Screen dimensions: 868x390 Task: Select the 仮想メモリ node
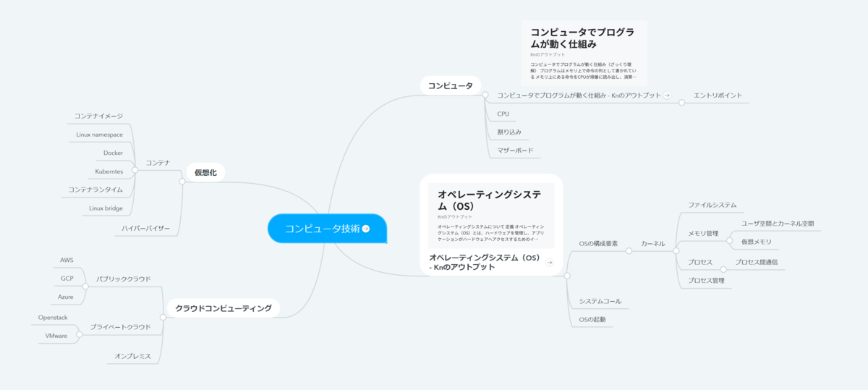coord(757,242)
